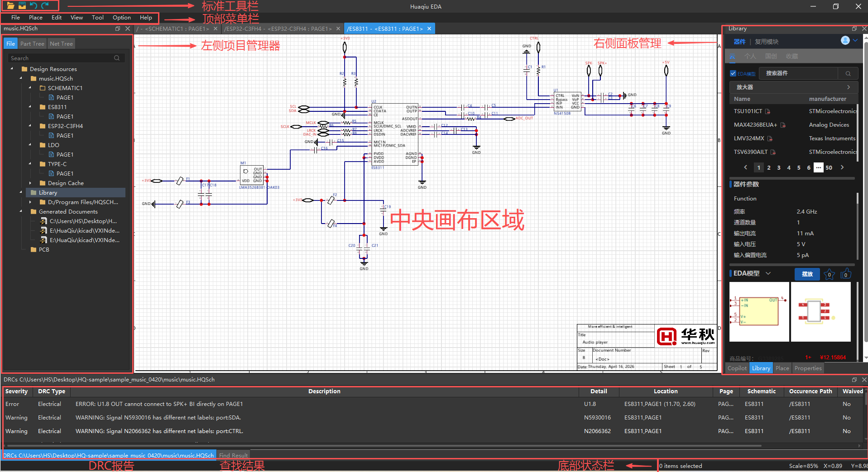The image size is (868, 472).
Task: Select the schematic symbol preview thumbnail
Action: pos(759,312)
